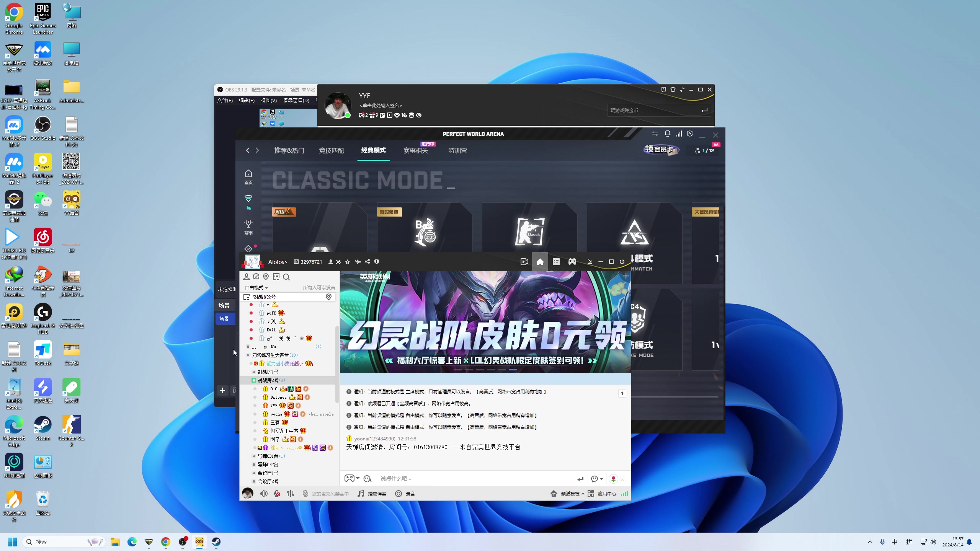Click the green online status dot on YYF avatar
The height and width of the screenshot is (551, 980).
tap(348, 115)
